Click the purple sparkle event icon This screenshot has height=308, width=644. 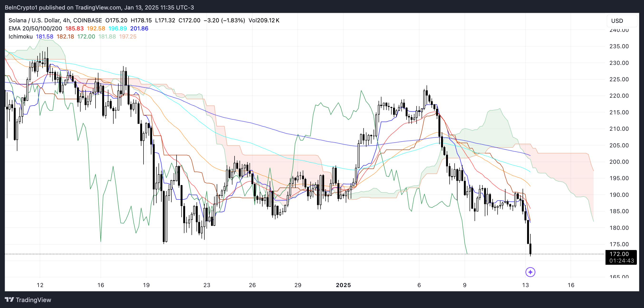[x=530, y=272]
